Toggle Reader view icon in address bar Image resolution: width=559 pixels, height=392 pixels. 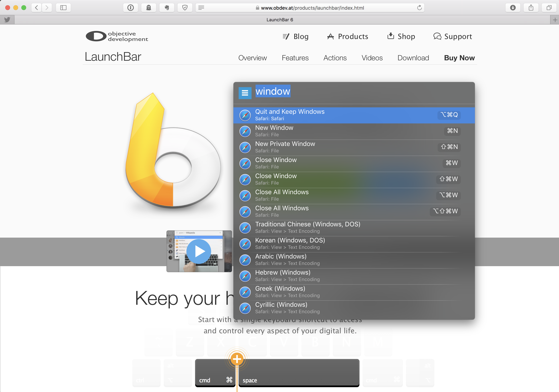[x=201, y=8]
